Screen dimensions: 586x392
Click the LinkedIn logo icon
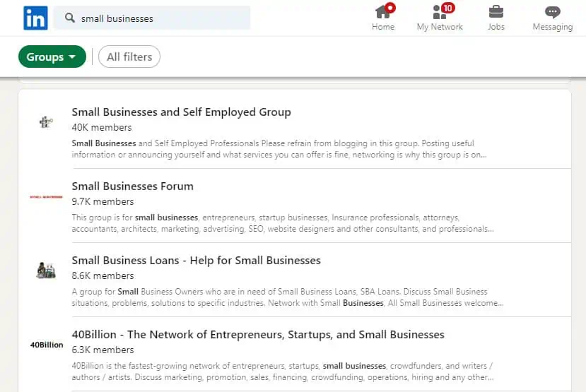pos(35,18)
